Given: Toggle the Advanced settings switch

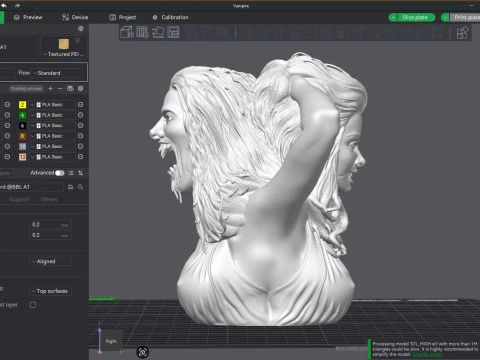Looking at the screenshot, I should [60, 173].
